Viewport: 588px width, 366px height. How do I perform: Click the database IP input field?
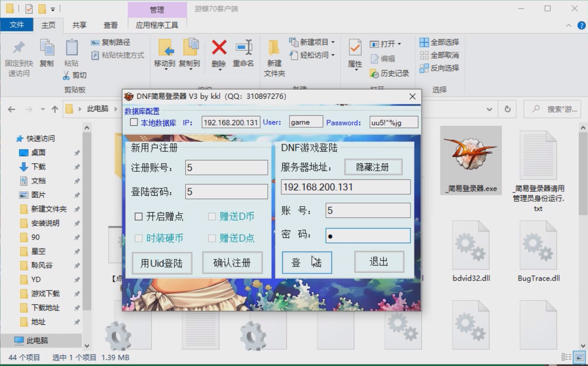(231, 122)
